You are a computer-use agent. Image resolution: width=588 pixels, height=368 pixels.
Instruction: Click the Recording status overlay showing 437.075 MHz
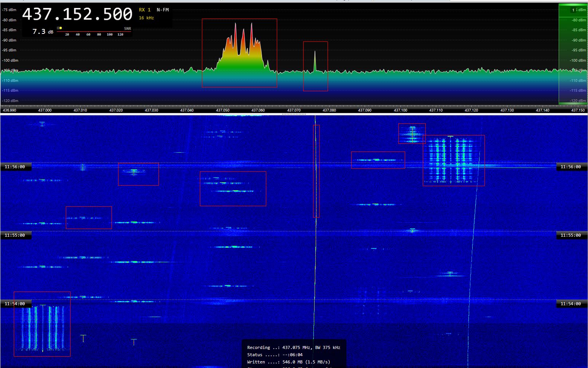(293, 347)
